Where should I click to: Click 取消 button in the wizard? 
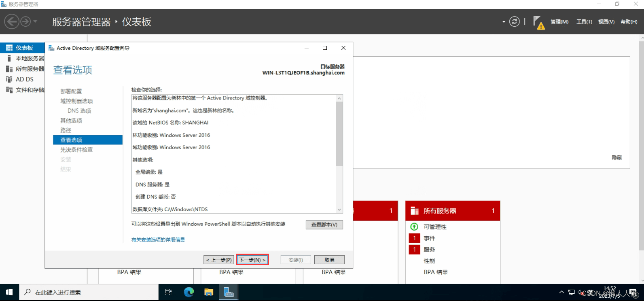pos(330,260)
